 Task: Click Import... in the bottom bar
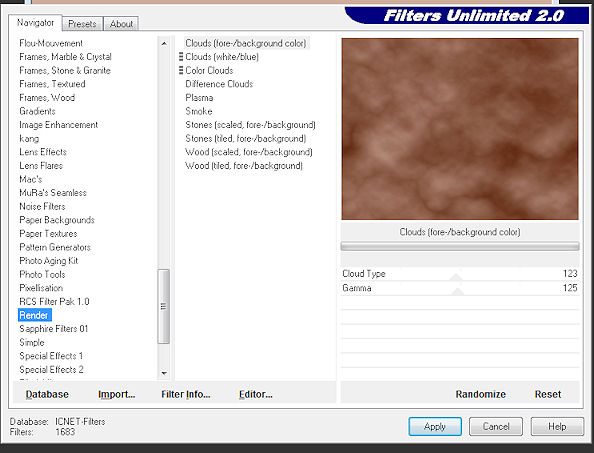116,394
